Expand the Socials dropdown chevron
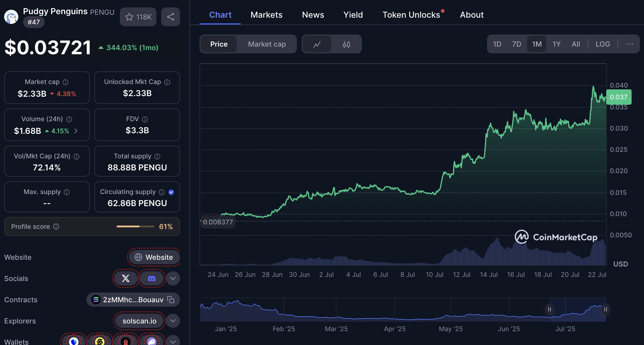Viewport: 644px width, 345px height. (x=173, y=278)
